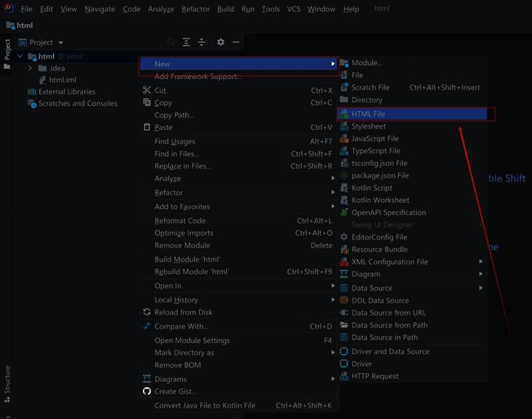Image resolution: width=532 pixels, height=419 pixels.
Task: Click the Reload from Disk refresh icon
Action: [x=147, y=312]
